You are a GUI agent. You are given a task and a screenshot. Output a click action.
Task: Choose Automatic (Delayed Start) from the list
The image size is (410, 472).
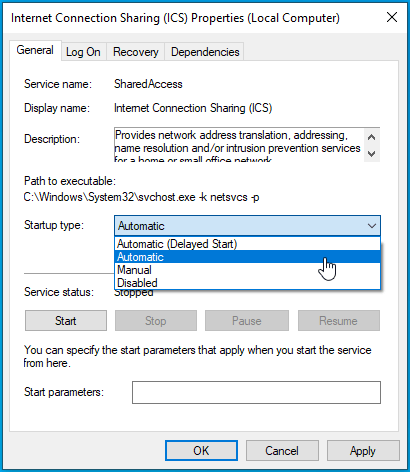click(247, 244)
